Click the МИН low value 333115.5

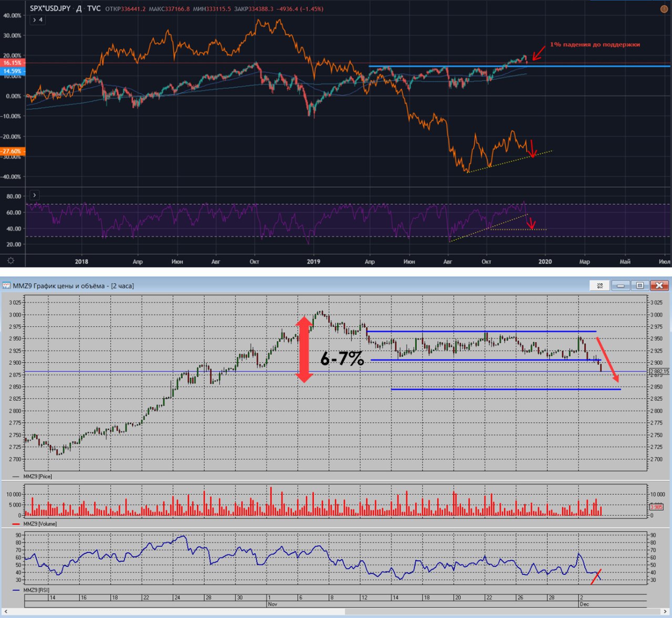coord(218,9)
